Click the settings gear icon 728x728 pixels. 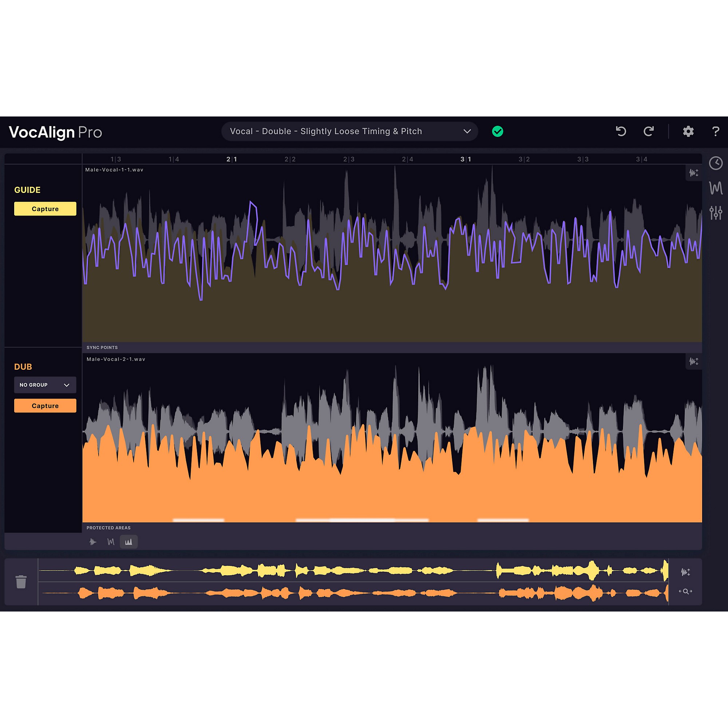(688, 131)
